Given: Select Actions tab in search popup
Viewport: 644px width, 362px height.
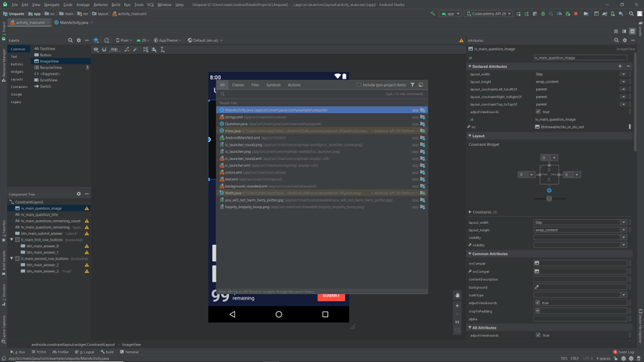Looking at the screenshot, I should click(x=294, y=85).
